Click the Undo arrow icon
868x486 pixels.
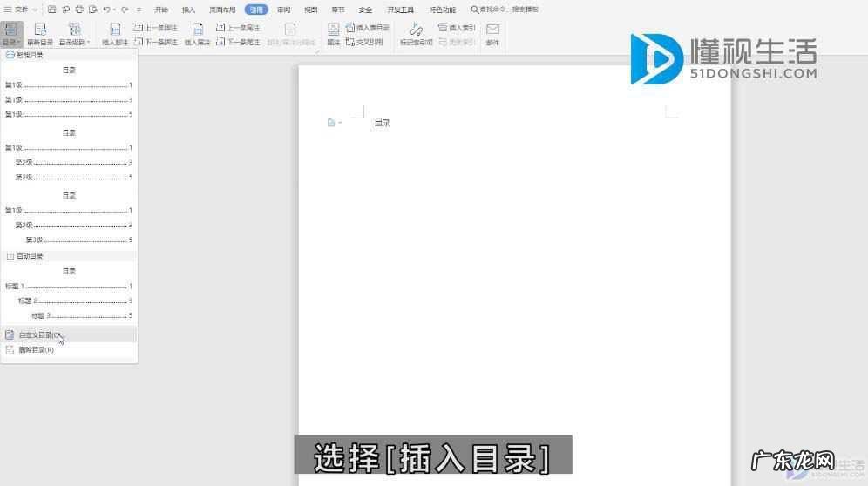tap(106, 10)
